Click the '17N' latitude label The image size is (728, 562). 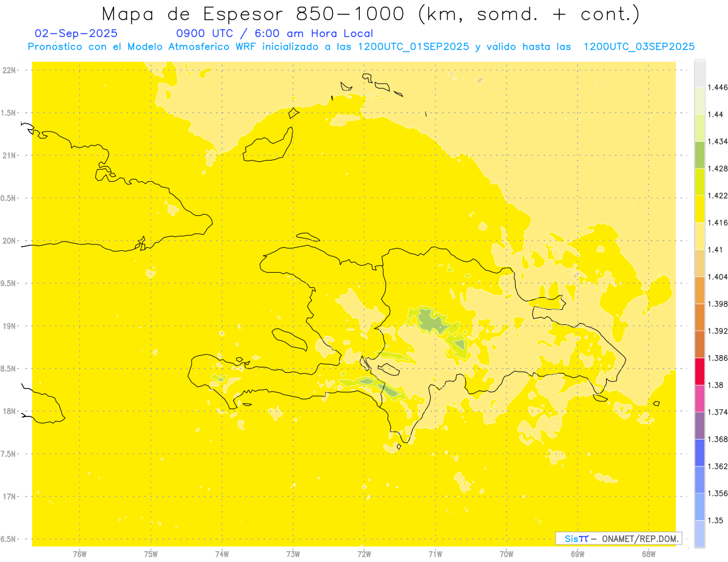pyautogui.click(x=9, y=497)
